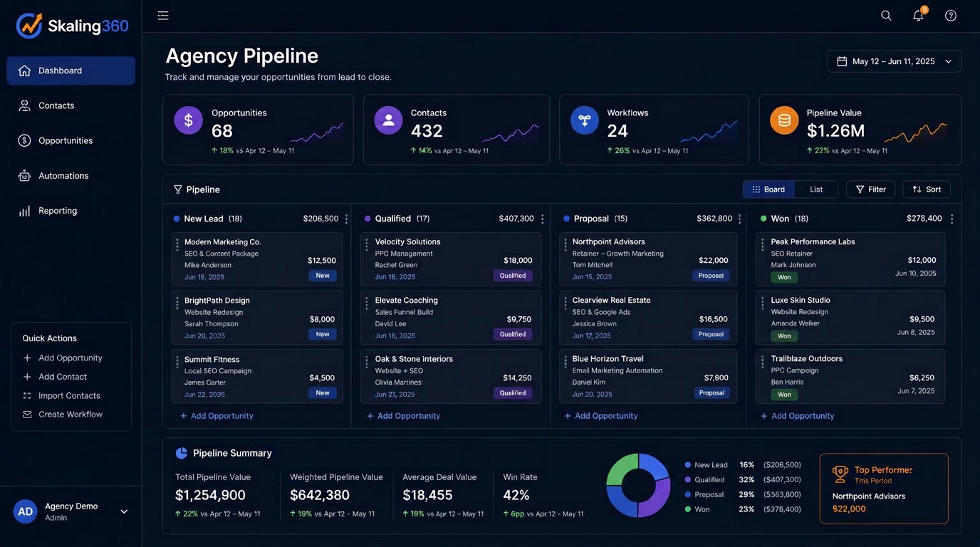Click the orange Pipeline Value coins icon

(784, 120)
